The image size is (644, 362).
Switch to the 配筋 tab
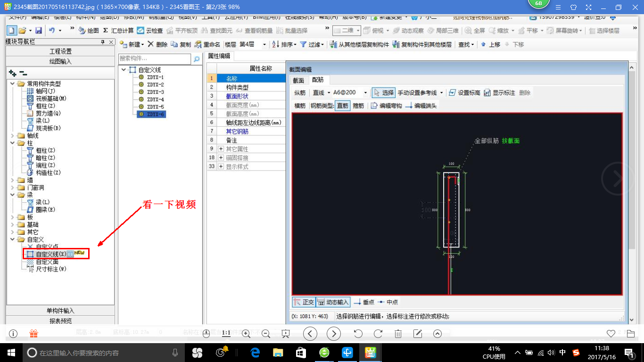[318, 80]
